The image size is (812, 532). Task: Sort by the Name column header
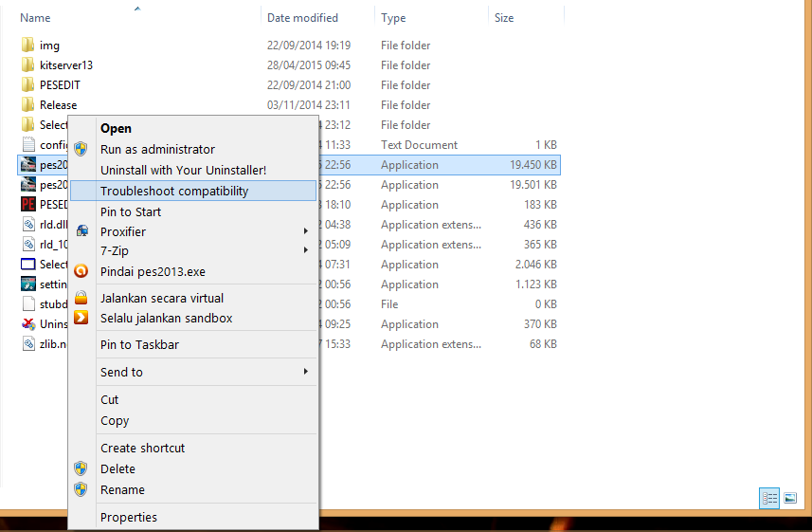click(x=35, y=18)
